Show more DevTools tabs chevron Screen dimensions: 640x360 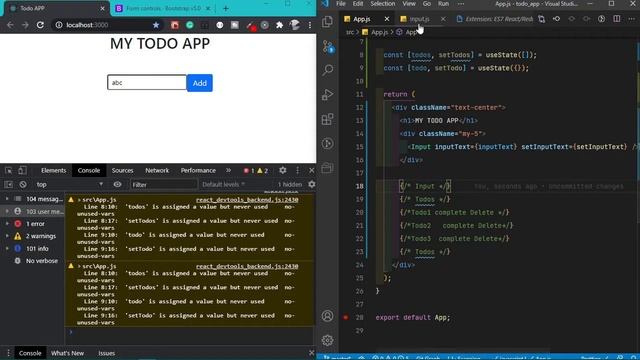228,170
